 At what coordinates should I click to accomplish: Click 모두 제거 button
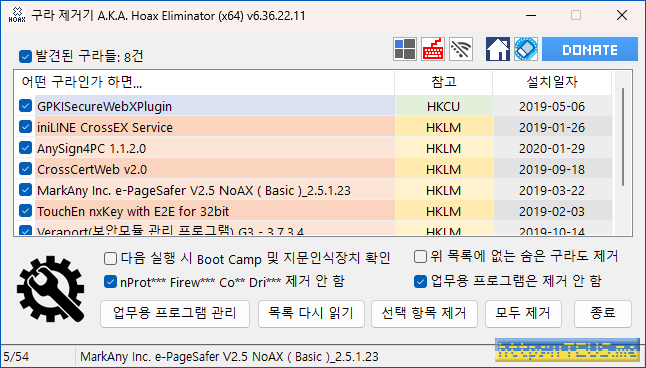point(523,314)
